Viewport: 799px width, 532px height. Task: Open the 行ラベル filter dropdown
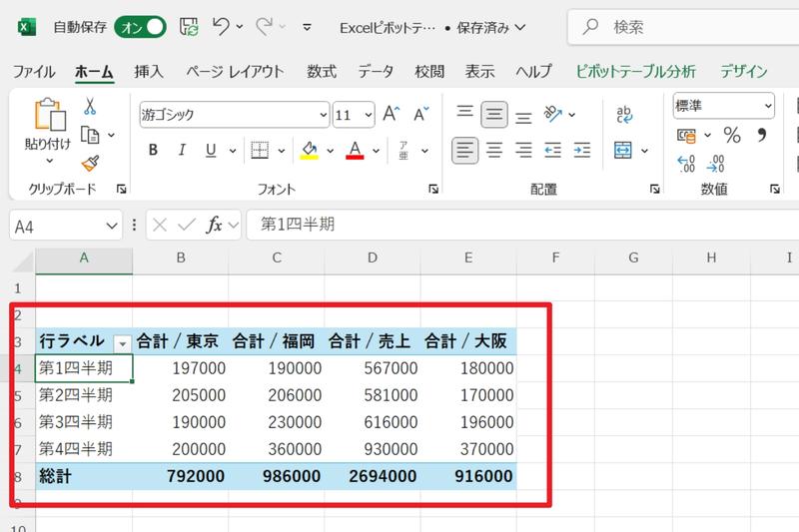click(x=122, y=344)
